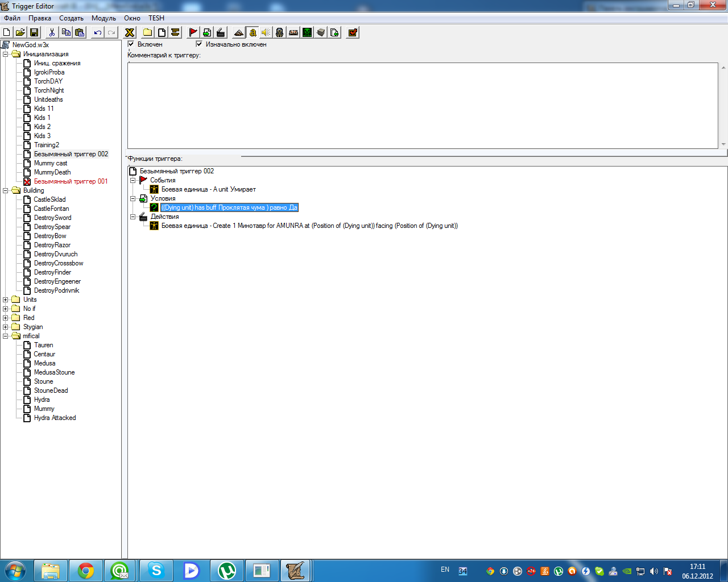Click the Cut scissors icon
Viewport: 728px width, 582px height.
pos(52,32)
